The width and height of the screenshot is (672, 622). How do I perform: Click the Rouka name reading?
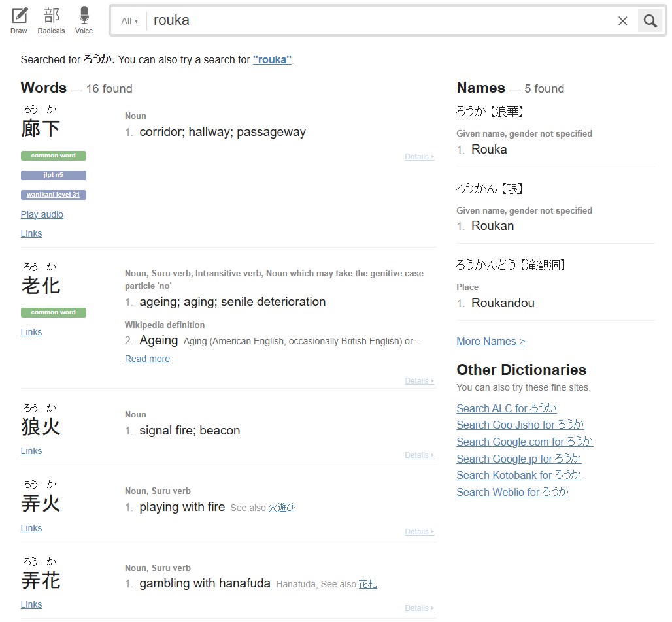pos(489,150)
